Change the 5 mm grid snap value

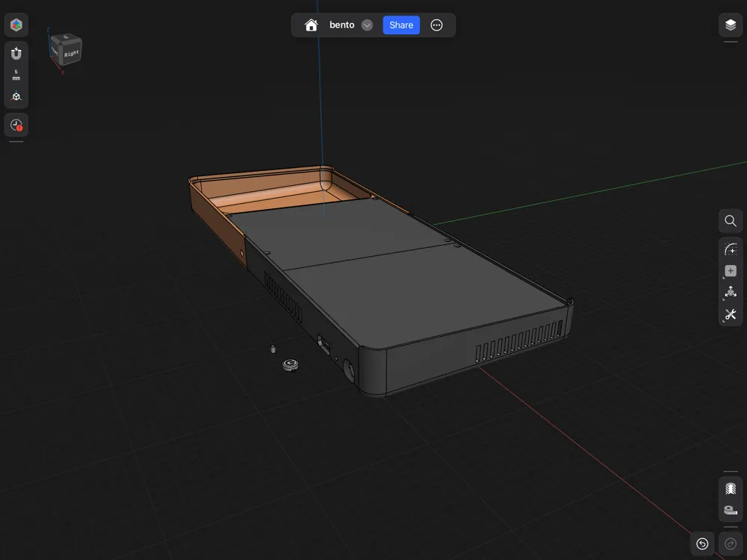pos(16,75)
